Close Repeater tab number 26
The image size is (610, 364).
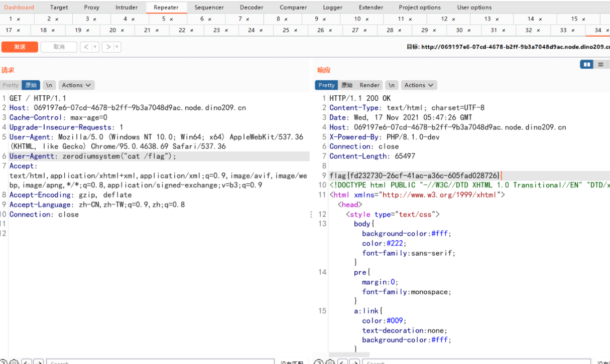coord(330,31)
